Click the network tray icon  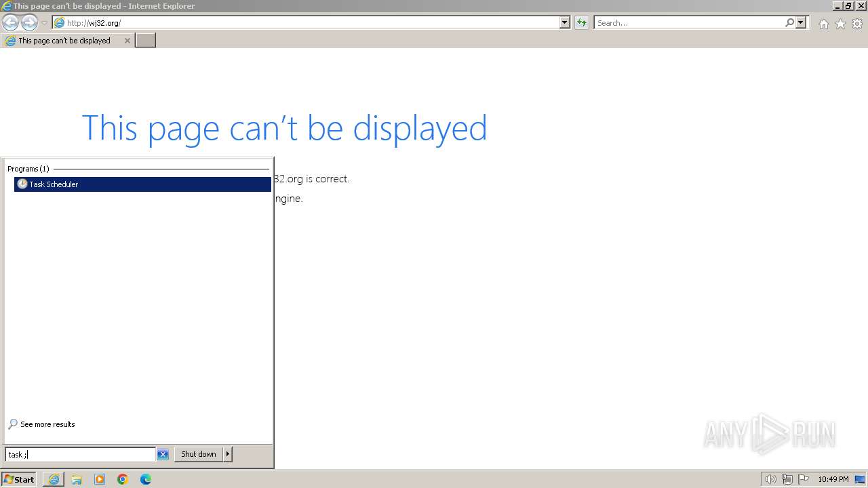click(x=787, y=479)
